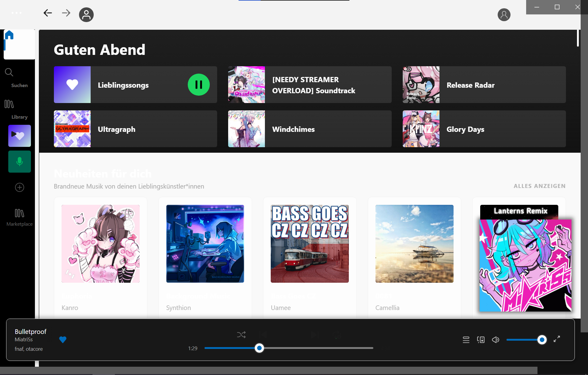Unlike the Bulletproof song via heart
The height and width of the screenshot is (375, 588).
[x=63, y=340]
